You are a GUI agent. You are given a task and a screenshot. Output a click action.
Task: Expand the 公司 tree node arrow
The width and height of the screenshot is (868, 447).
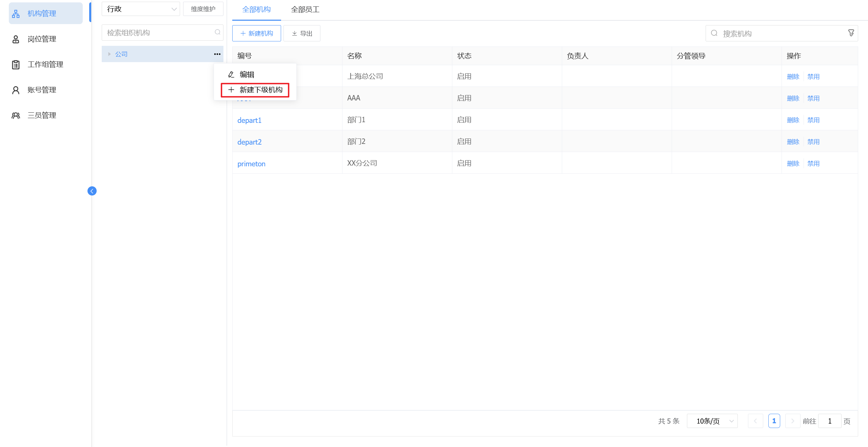[x=109, y=54]
